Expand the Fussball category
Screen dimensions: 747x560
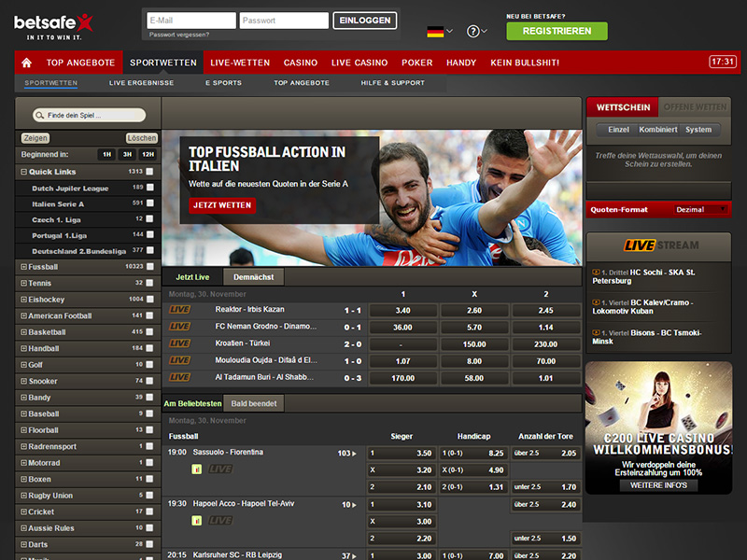point(23,267)
